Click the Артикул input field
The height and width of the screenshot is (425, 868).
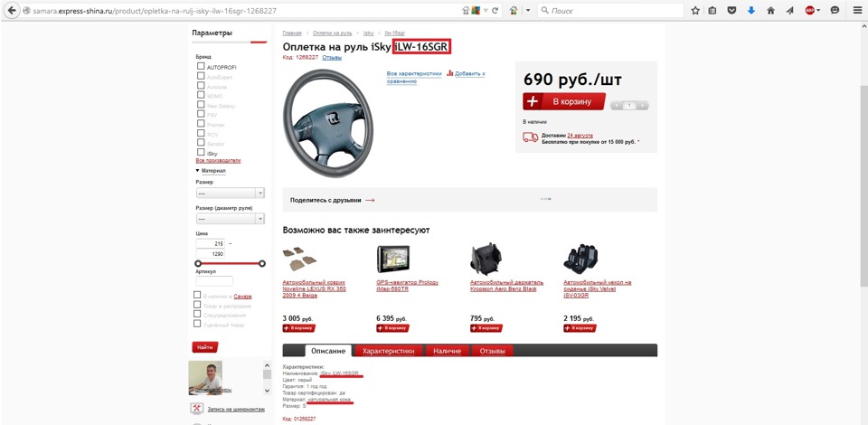[x=214, y=281]
